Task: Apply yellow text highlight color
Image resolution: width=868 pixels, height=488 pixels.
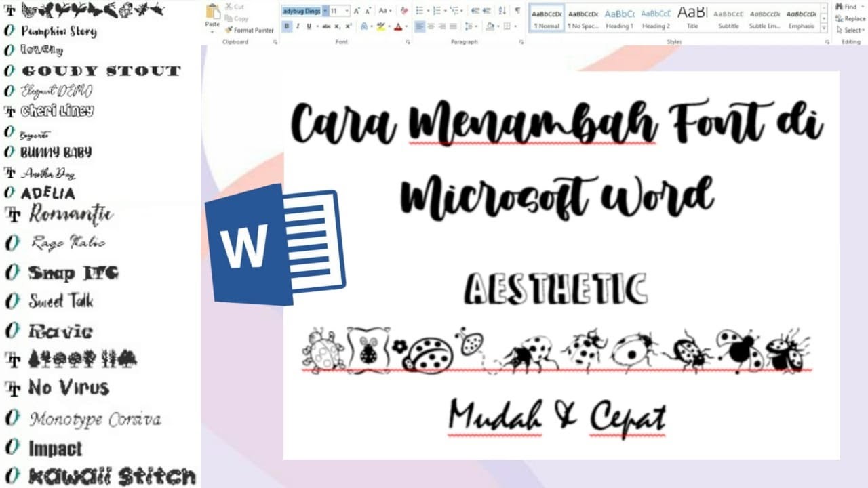Action: point(381,26)
